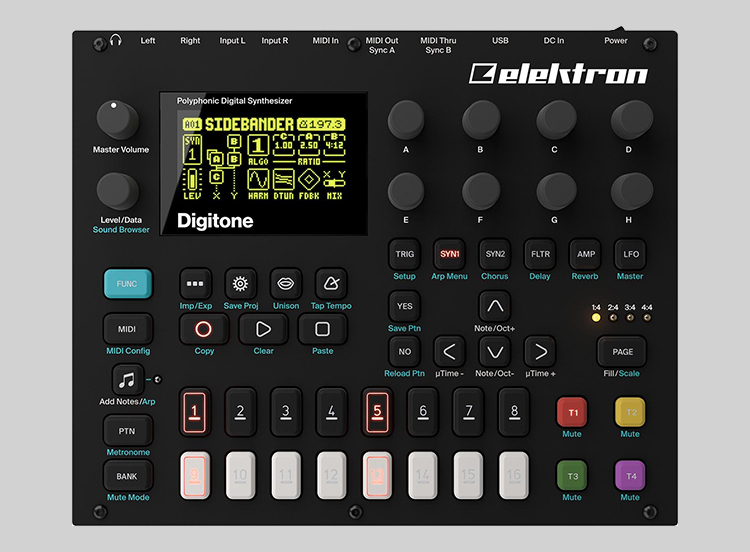This screenshot has height=552, width=750.
Task: Toggle trig key 1
Action: pyautogui.click(x=195, y=412)
